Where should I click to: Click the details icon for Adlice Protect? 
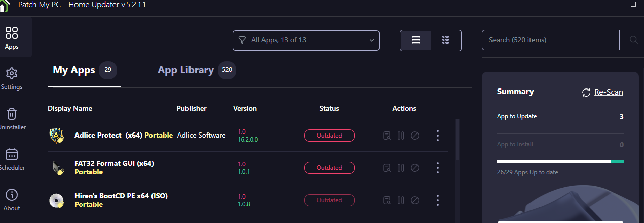387,136
